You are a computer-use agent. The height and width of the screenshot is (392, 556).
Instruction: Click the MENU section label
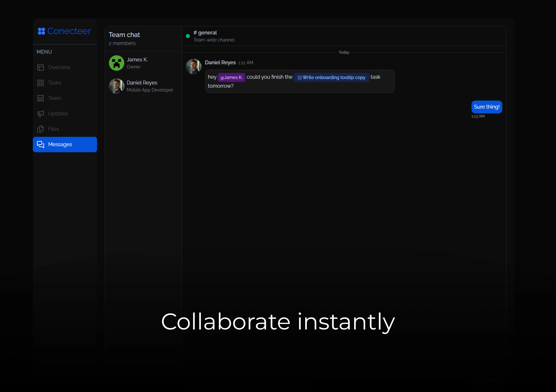44,52
